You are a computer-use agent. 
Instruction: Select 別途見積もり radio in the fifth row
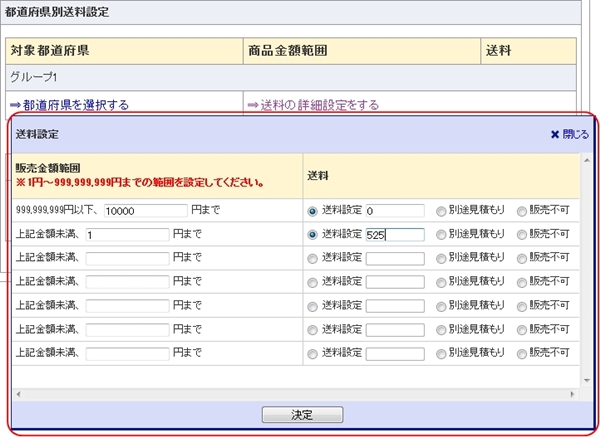(x=441, y=307)
